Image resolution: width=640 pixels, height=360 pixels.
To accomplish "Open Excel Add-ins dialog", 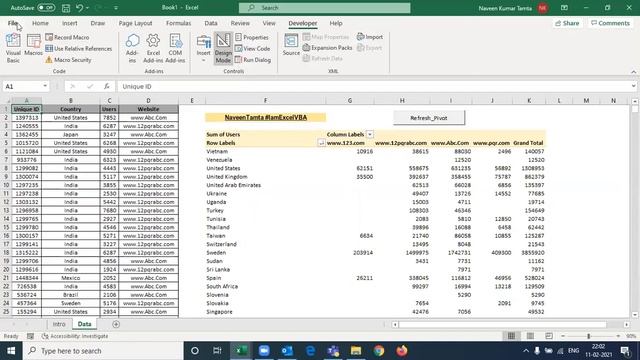I will pos(153,48).
